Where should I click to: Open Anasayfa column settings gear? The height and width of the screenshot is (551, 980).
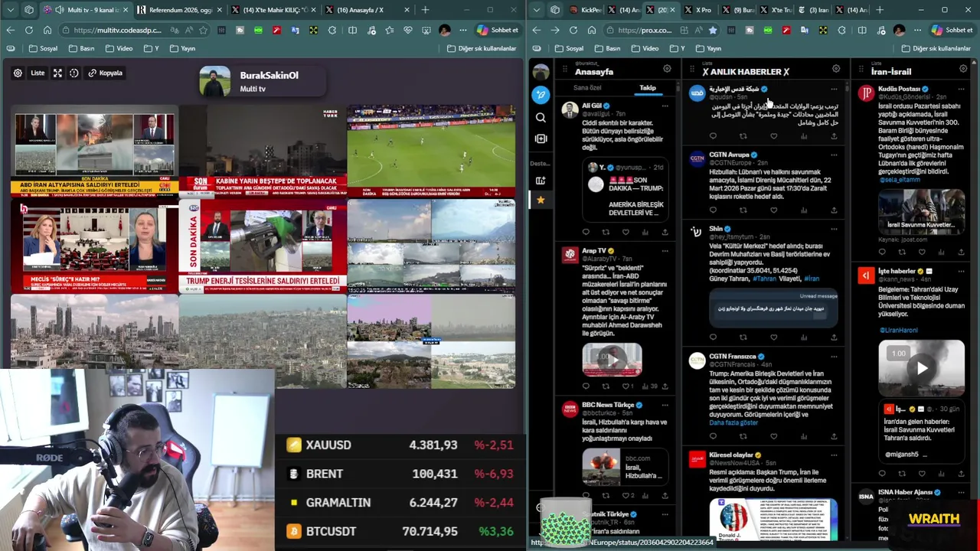[667, 69]
